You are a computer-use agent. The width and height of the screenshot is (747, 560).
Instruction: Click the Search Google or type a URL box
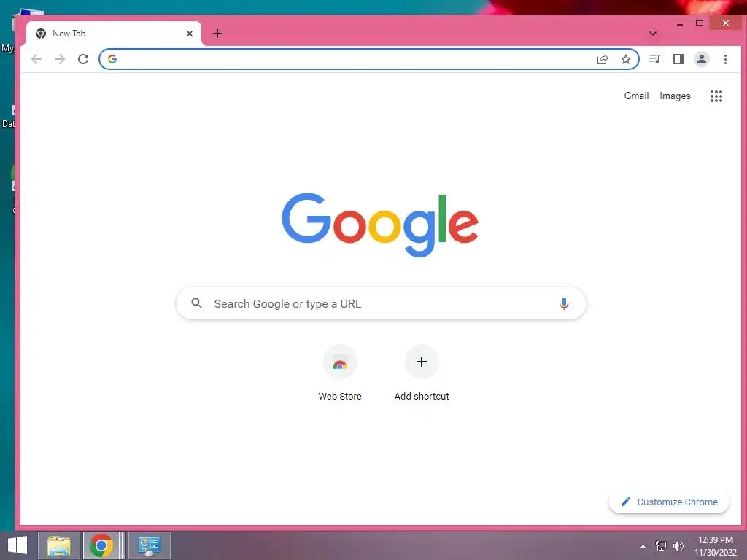(381, 303)
